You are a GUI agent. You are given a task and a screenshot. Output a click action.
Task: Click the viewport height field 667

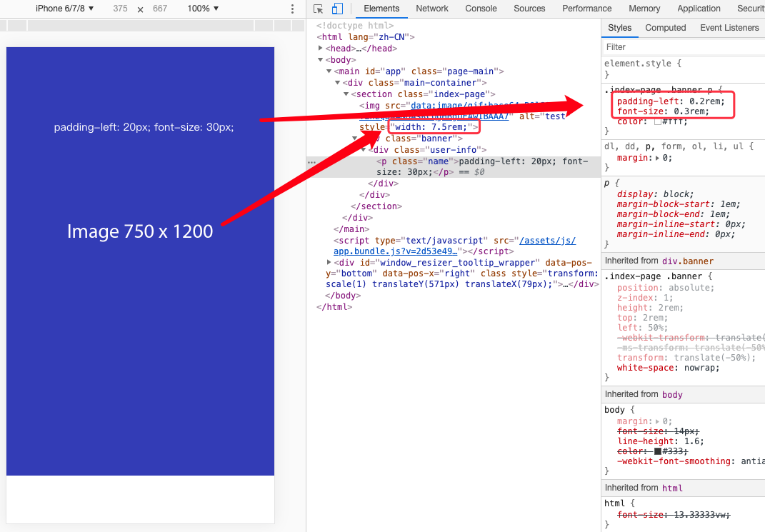coord(160,9)
